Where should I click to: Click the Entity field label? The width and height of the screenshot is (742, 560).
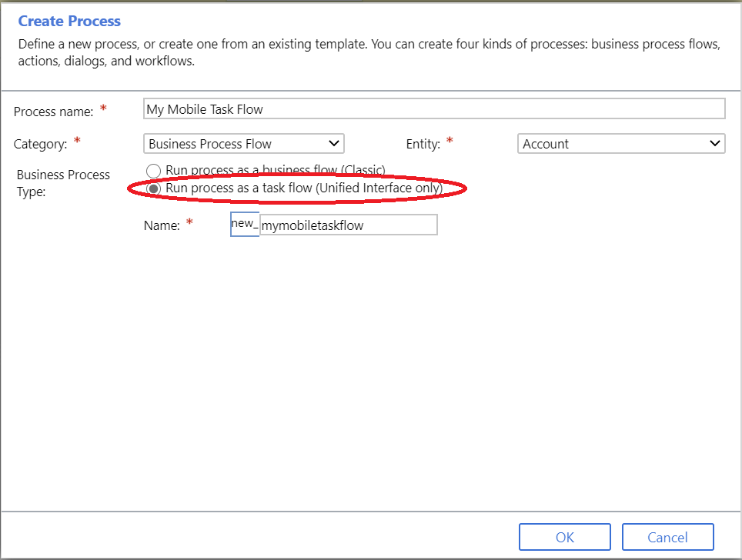423,144
